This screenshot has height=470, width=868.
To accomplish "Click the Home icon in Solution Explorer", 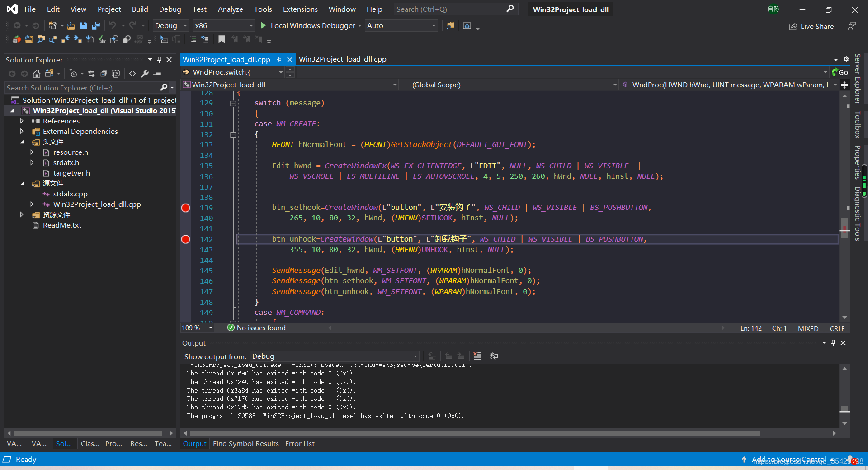I will point(37,73).
